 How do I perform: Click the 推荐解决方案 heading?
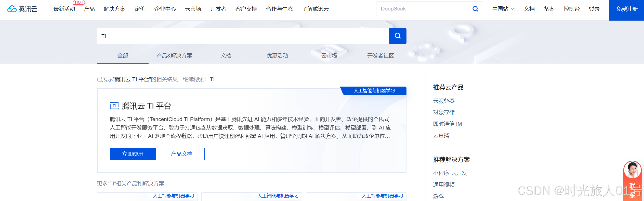pyautogui.click(x=451, y=160)
